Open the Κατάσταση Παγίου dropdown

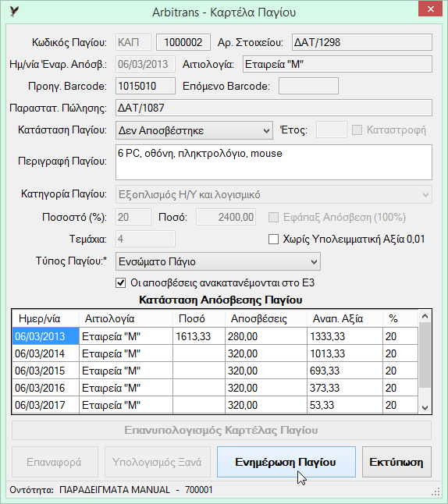(194, 130)
